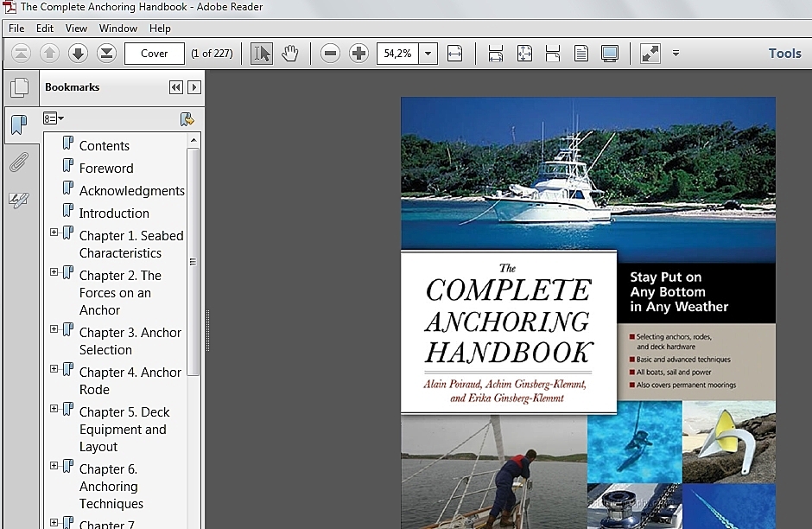812x529 pixels.
Task: Open zoom percentage dropdown arrow
Action: pos(428,54)
